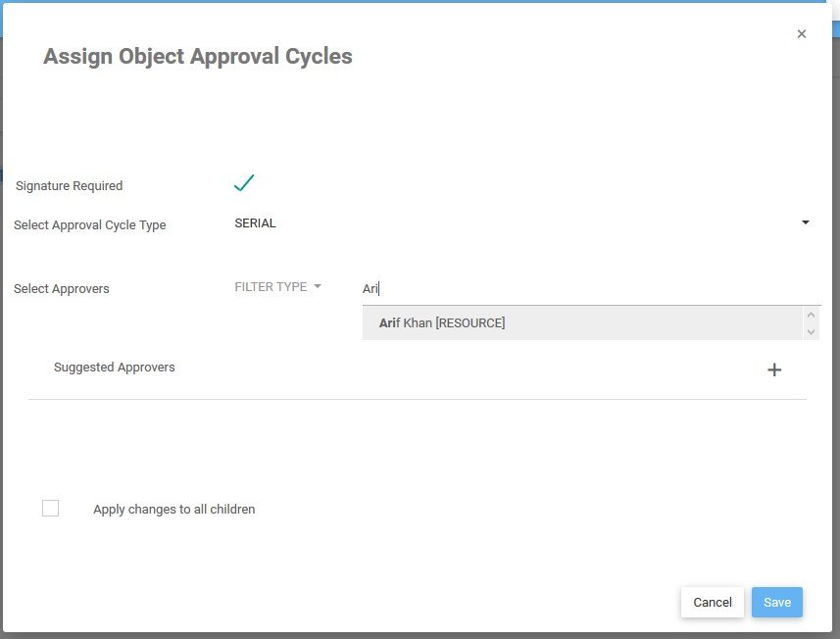The width and height of the screenshot is (840, 639).
Task: Select Arif Khan [RESOURCE] from suggestions
Action: point(442,322)
